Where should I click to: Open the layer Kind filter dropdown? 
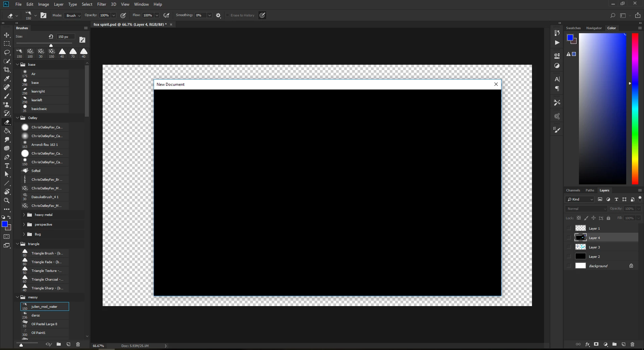(x=580, y=199)
